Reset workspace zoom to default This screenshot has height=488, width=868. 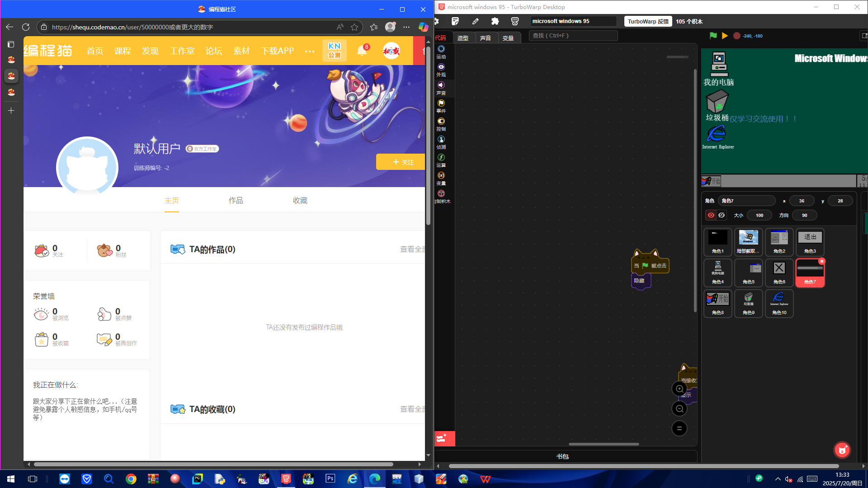coord(679,428)
